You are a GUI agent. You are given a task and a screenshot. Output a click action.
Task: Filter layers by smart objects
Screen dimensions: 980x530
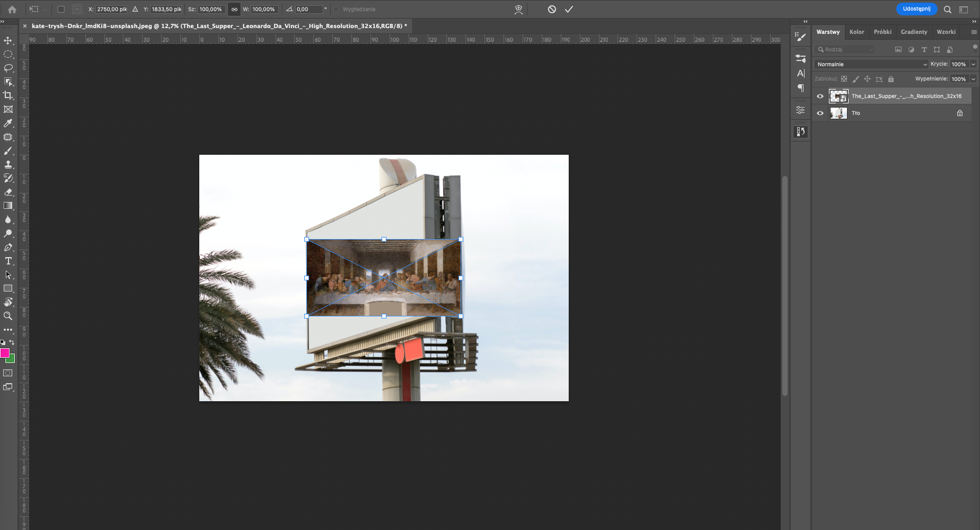point(950,49)
